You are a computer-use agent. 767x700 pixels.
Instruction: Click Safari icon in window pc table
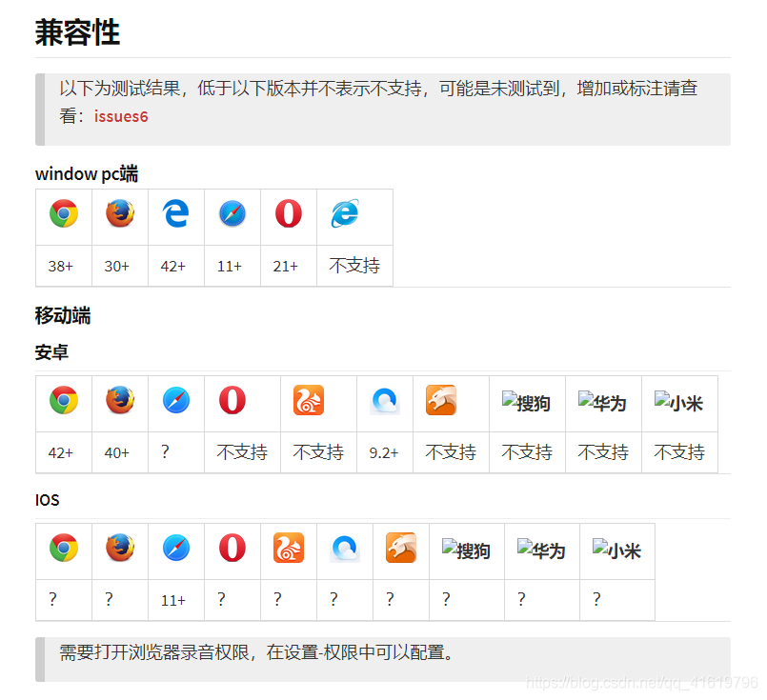click(232, 213)
